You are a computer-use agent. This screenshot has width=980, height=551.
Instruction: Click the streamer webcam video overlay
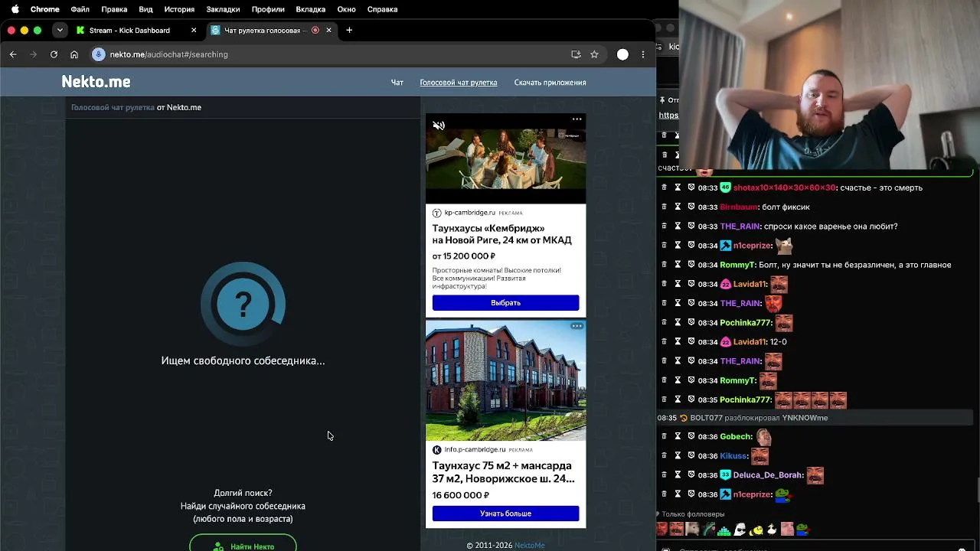coord(829,84)
